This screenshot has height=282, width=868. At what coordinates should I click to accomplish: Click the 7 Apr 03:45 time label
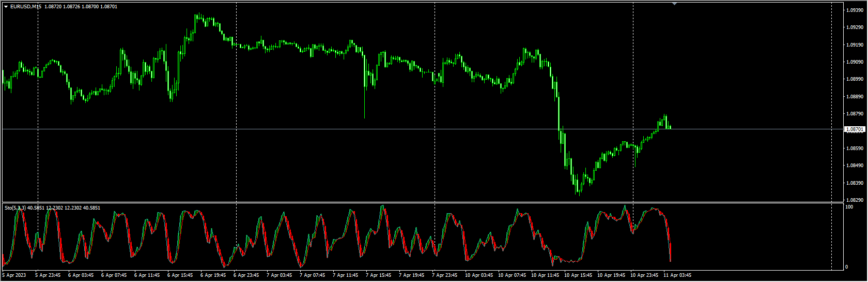(x=279, y=275)
